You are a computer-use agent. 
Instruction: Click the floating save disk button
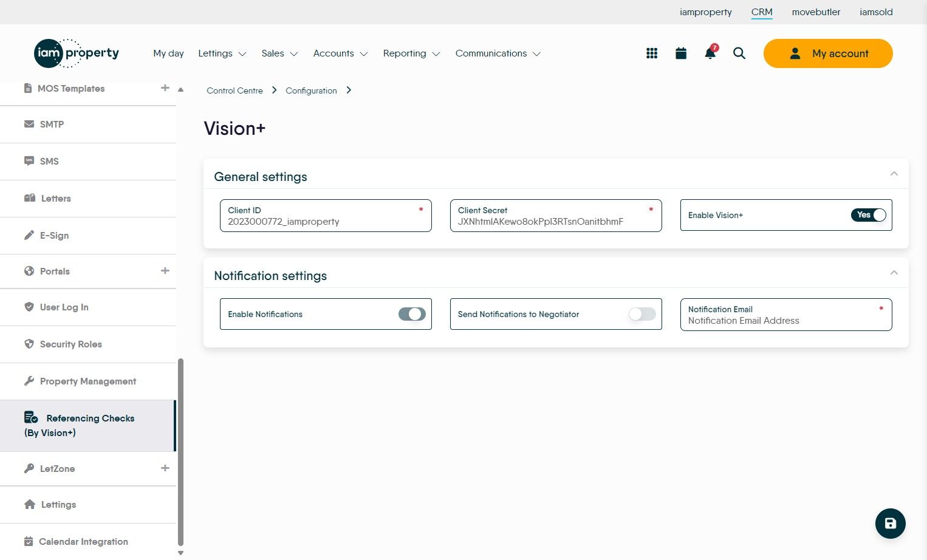[891, 524]
